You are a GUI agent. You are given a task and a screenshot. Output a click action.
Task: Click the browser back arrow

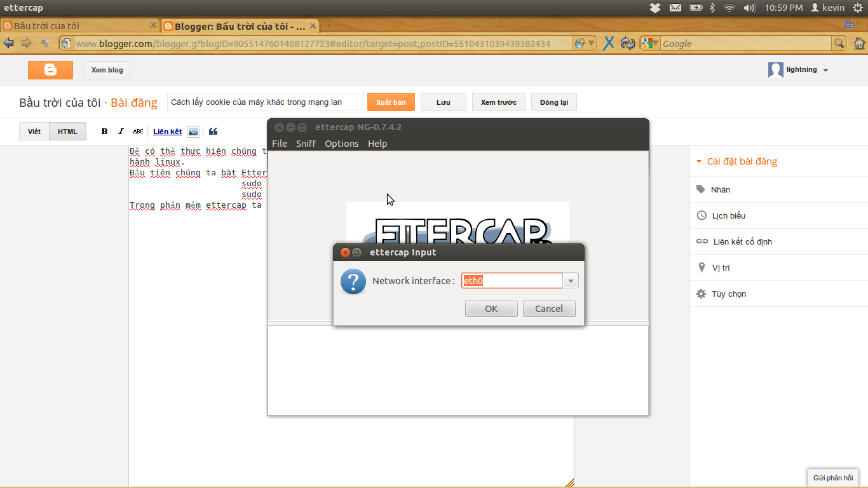(x=8, y=43)
